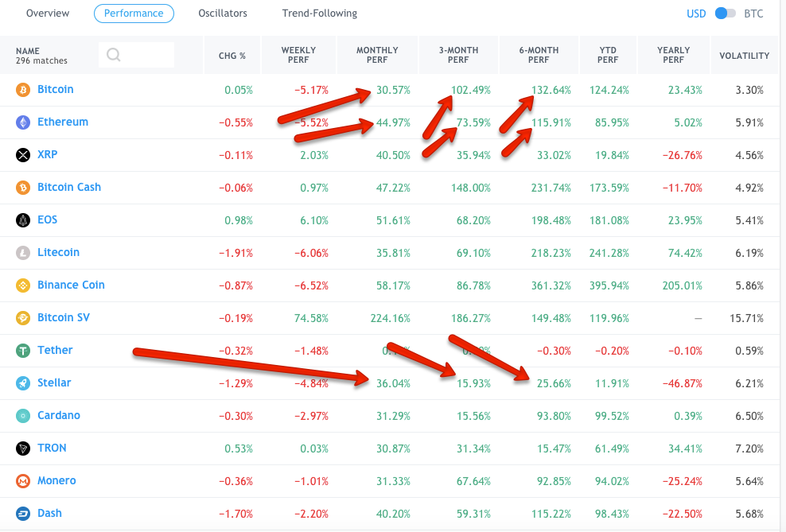Click the TRON logo icon
This screenshot has height=532, width=786.
[23, 449]
